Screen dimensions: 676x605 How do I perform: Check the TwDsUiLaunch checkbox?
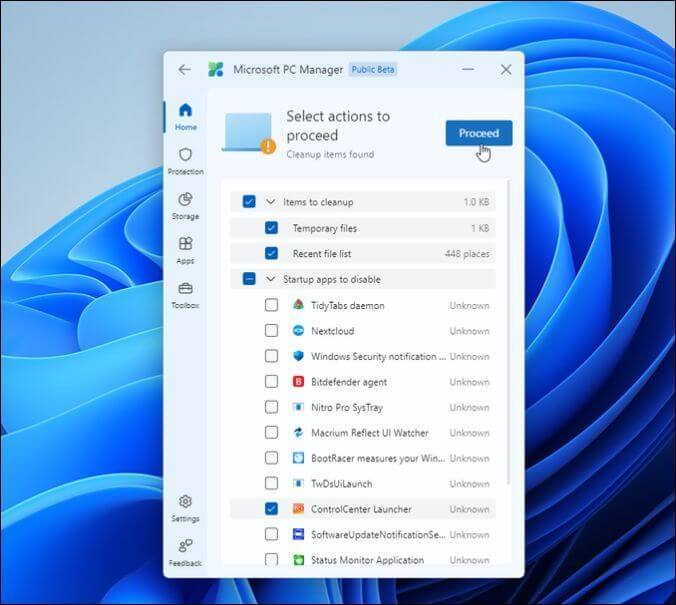click(x=271, y=483)
